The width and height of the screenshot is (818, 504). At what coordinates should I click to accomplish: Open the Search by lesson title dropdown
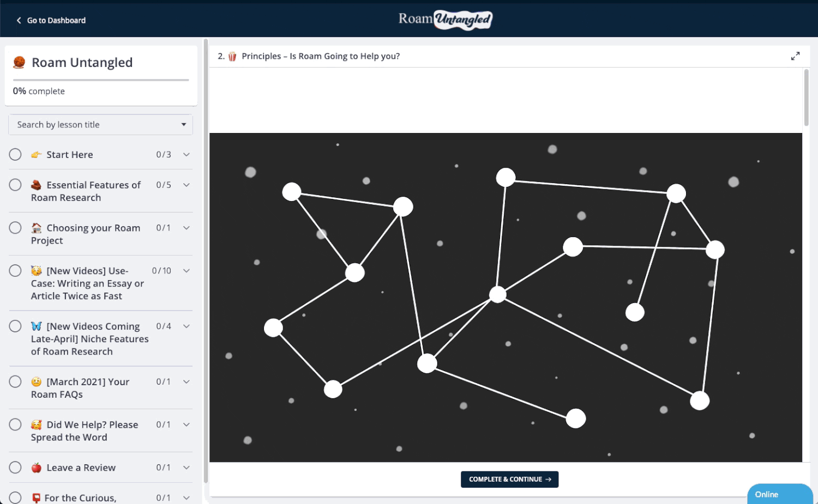point(101,125)
